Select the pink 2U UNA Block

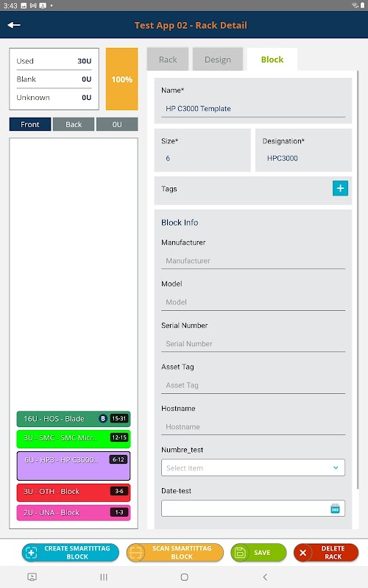pos(74,513)
